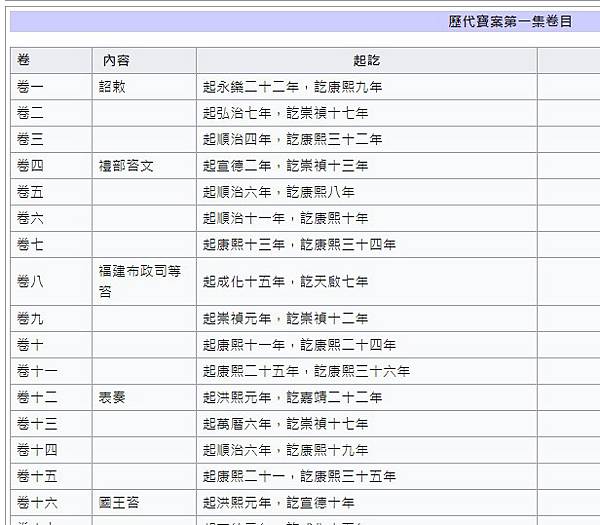The height and width of the screenshot is (525, 600).
Task: Select the 卷十六 cell
Action: pos(51,503)
